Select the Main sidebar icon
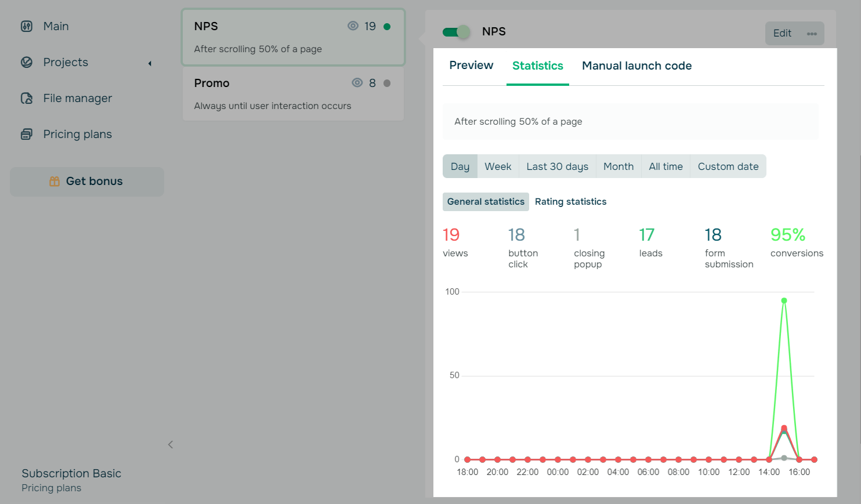This screenshot has height=504, width=861. pyautogui.click(x=27, y=26)
